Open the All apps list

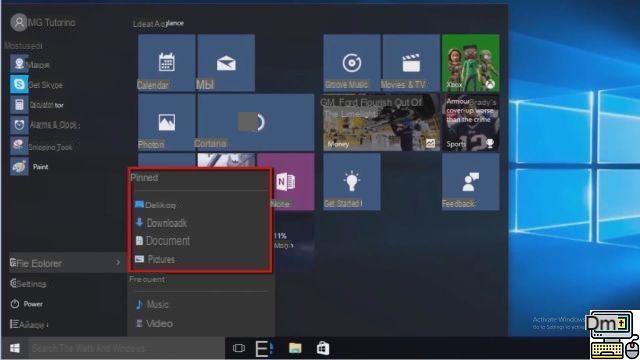[29, 324]
